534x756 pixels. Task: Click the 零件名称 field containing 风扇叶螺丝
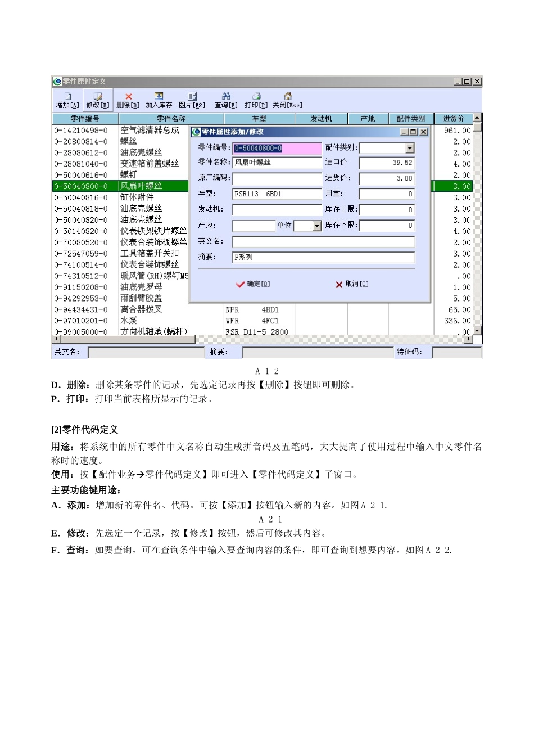click(x=277, y=162)
